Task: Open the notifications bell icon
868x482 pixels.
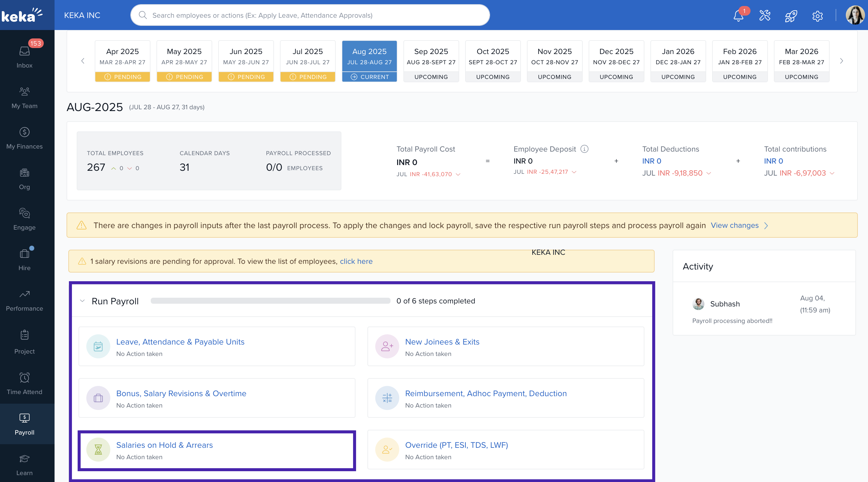Action: click(x=738, y=16)
